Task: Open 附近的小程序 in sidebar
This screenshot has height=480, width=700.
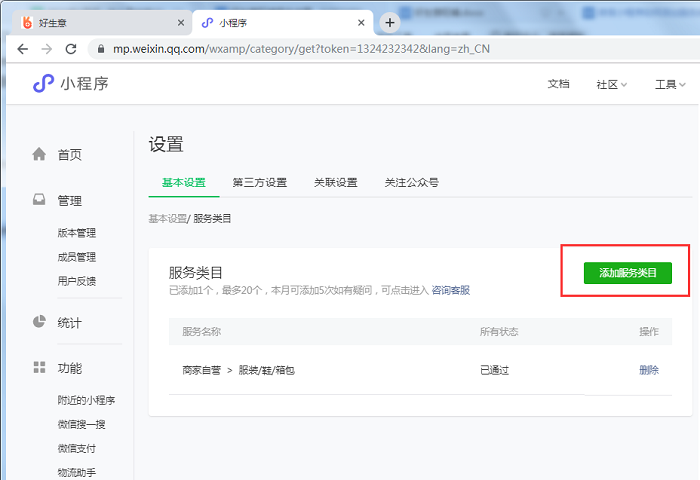Action: (x=86, y=400)
